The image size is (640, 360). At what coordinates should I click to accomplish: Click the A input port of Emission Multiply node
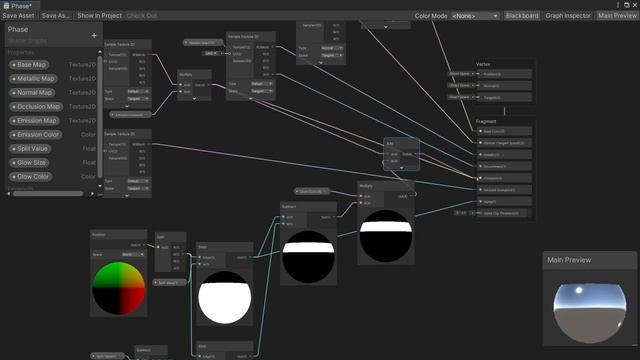pos(181,85)
